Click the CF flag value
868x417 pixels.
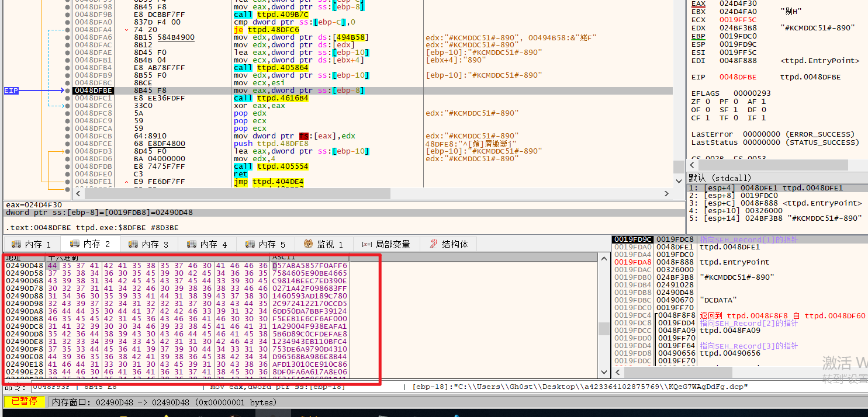point(707,118)
